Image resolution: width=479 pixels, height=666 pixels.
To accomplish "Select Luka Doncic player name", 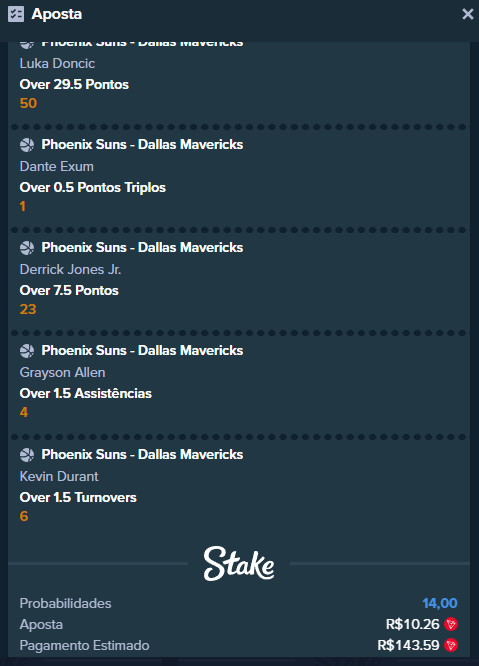I will (57, 63).
